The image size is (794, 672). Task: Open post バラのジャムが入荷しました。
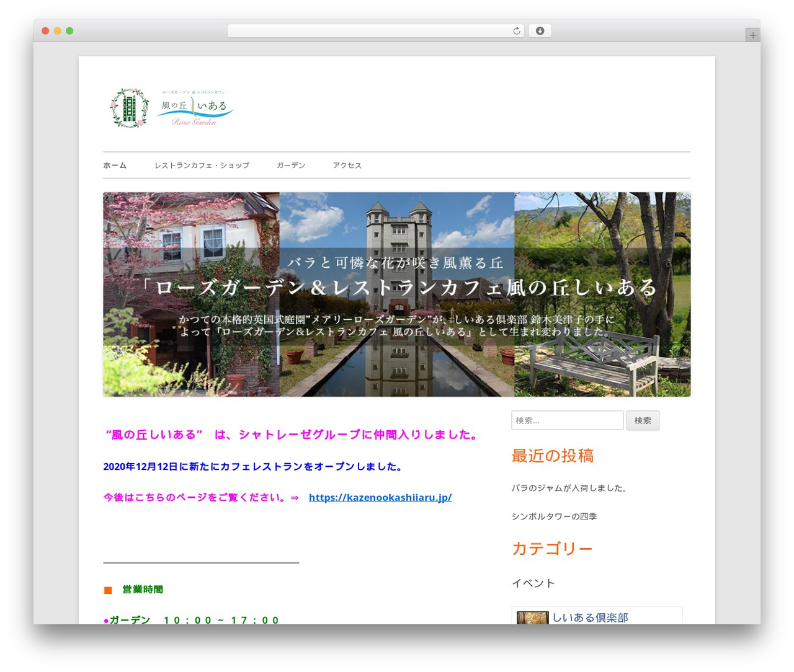click(571, 488)
